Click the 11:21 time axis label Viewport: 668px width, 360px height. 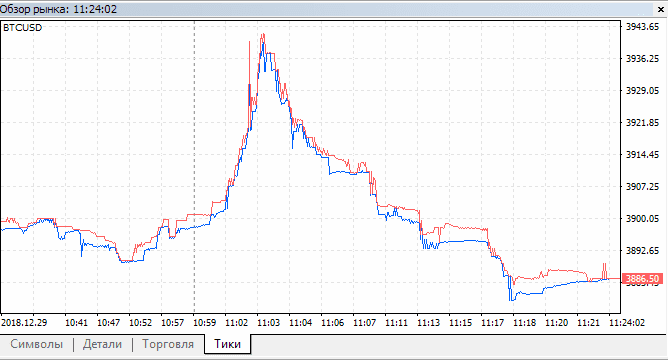[x=588, y=323]
